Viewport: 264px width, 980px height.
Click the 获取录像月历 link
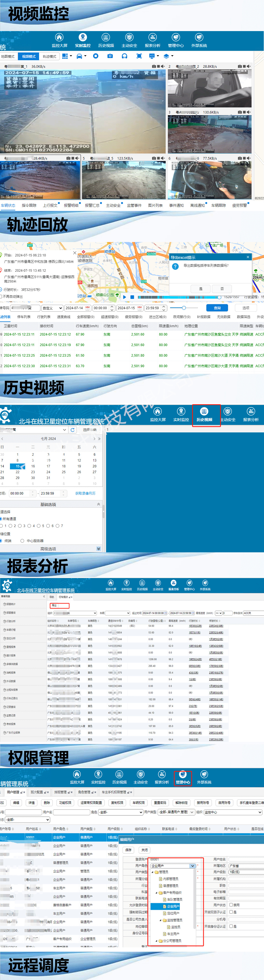85,493
